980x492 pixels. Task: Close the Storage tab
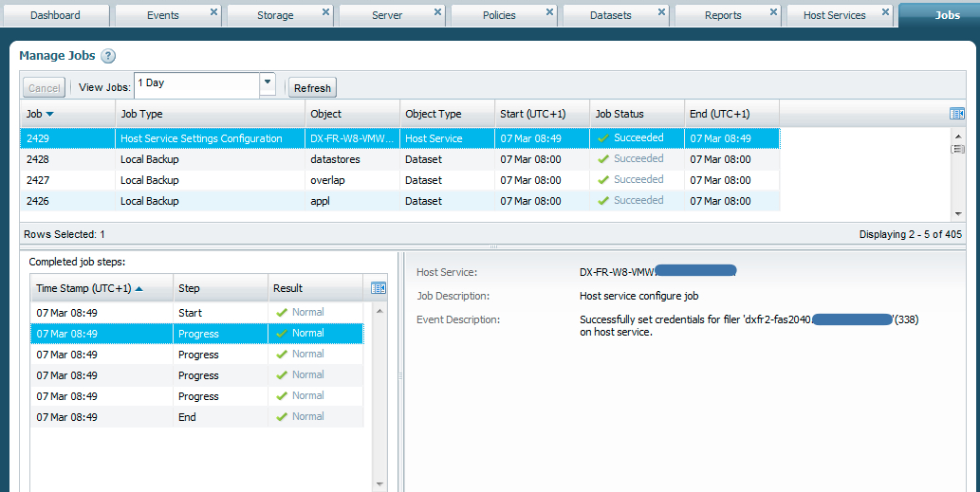(325, 12)
